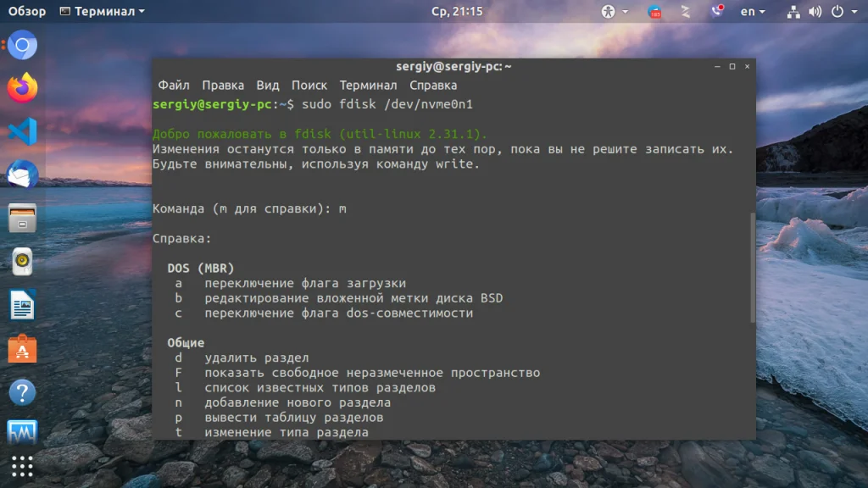The height and width of the screenshot is (488, 868).
Task: Open Ubuntu Software store icon
Action: 22,348
